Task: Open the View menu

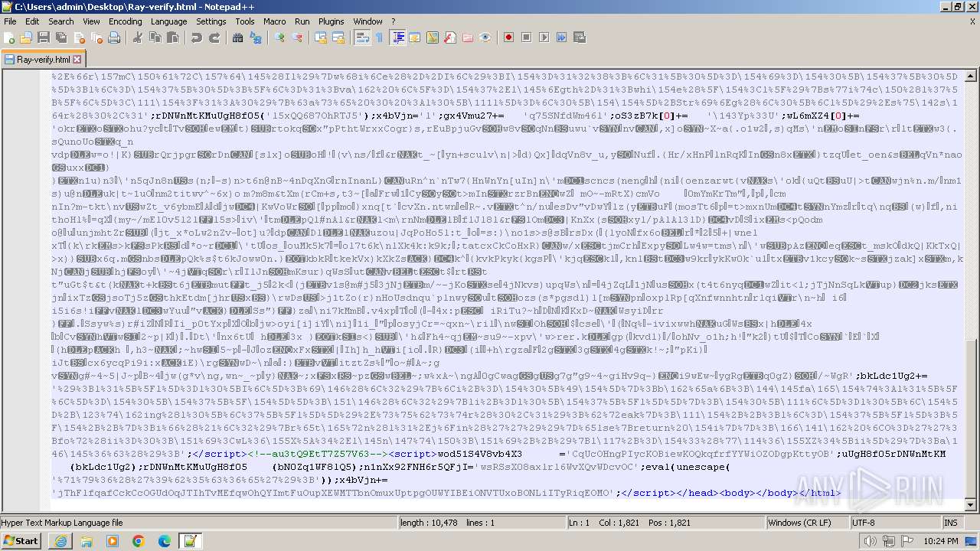Action: 91,21
